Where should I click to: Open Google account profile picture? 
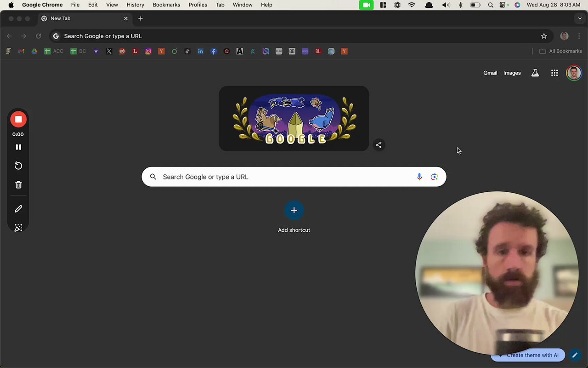pos(574,73)
